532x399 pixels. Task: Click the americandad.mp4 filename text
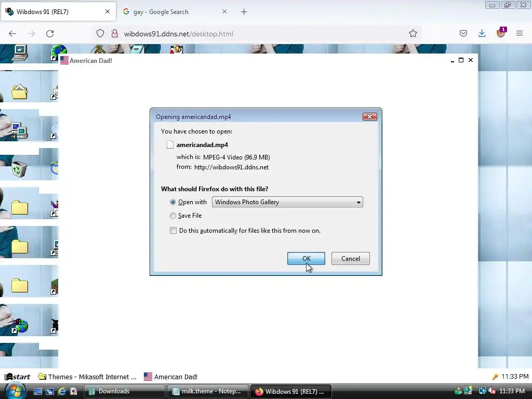pyautogui.click(x=202, y=145)
